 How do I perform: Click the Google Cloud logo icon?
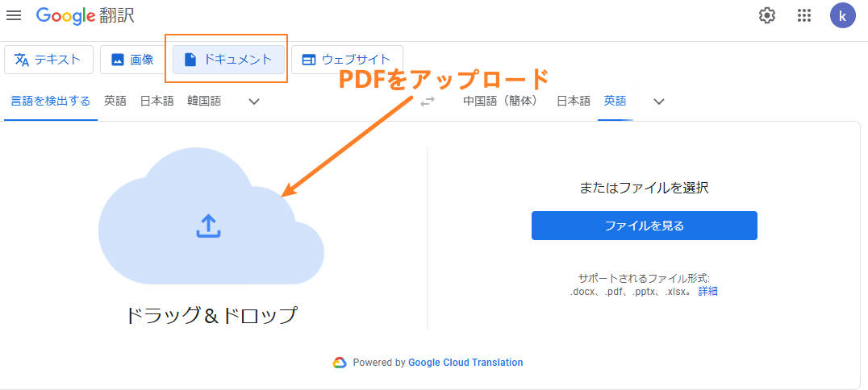point(340,363)
